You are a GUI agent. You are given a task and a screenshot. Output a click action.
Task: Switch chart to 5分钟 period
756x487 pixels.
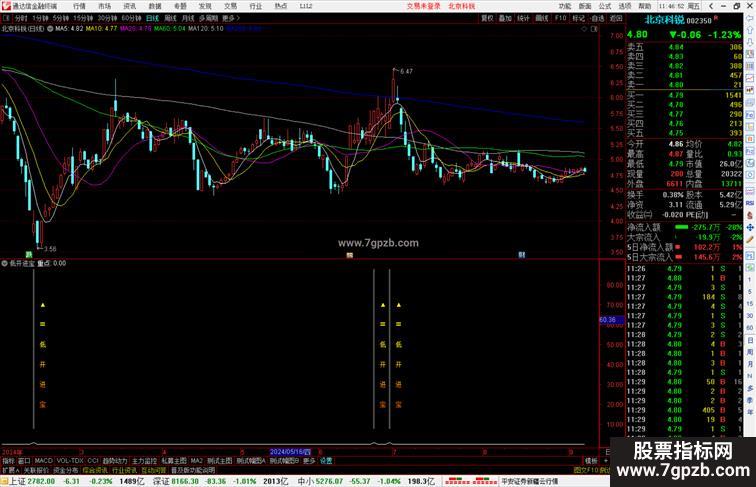click(x=61, y=18)
